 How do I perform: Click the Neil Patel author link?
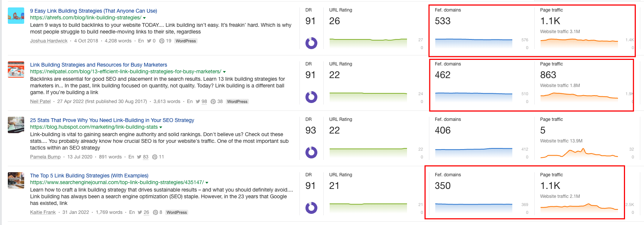tap(40, 101)
